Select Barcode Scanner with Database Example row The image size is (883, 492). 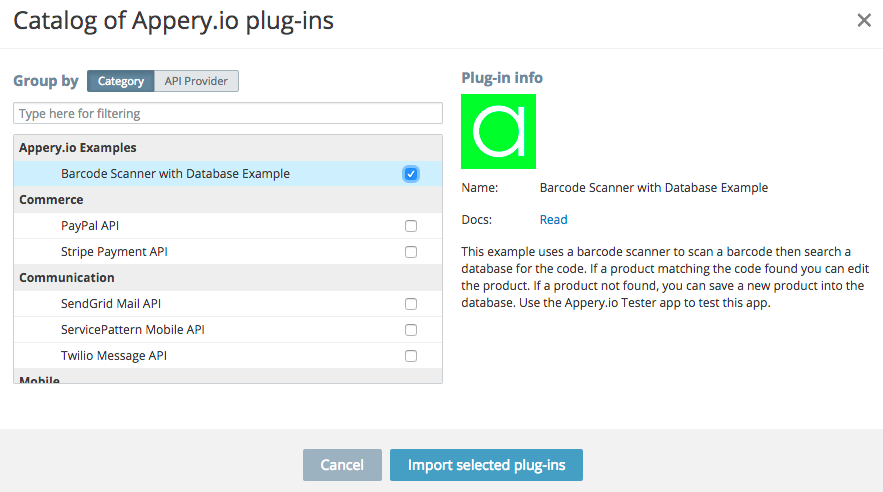[x=175, y=174]
